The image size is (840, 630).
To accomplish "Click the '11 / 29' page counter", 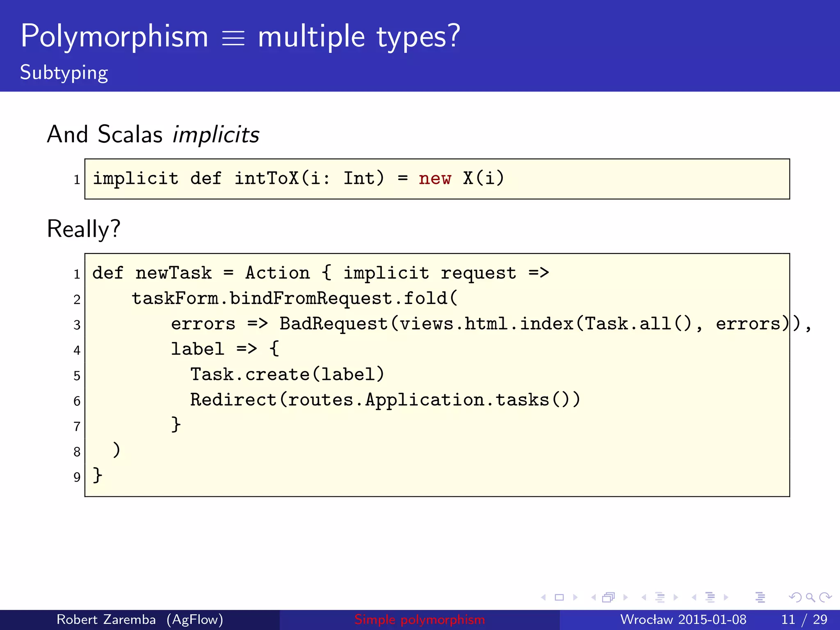I will point(804,619).
